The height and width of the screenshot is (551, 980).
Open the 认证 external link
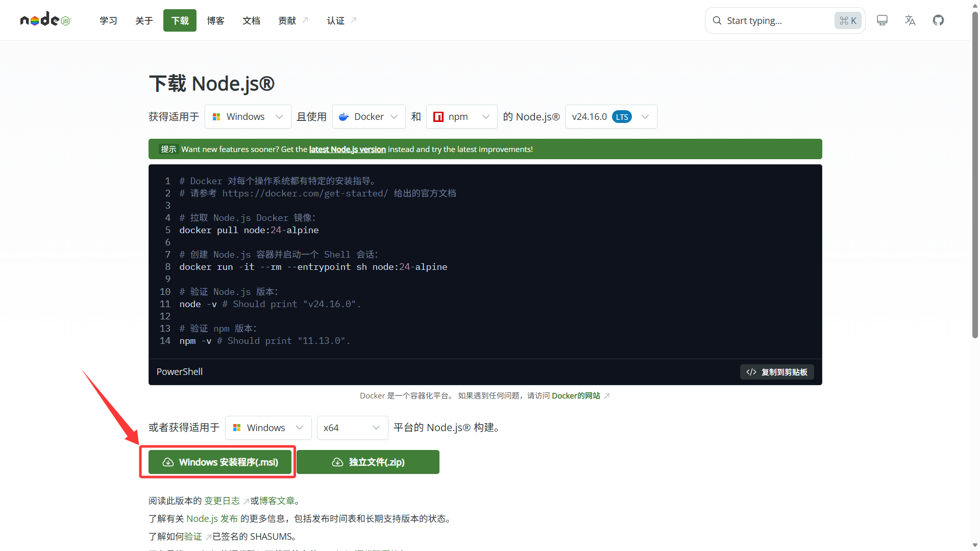(341, 20)
